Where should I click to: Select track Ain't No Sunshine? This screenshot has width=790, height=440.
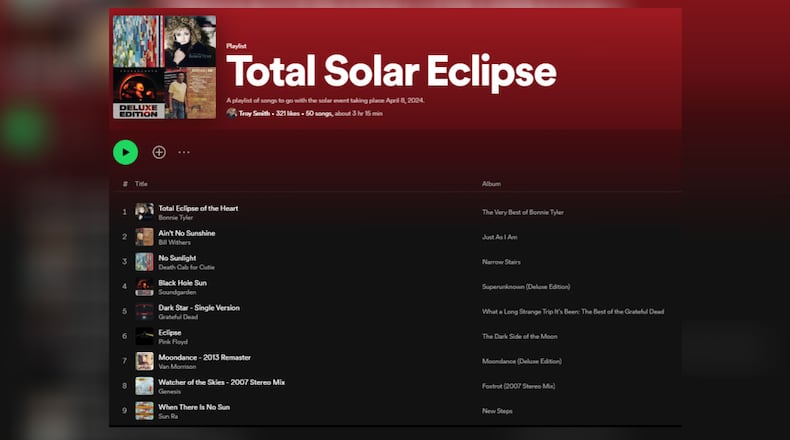coord(186,233)
